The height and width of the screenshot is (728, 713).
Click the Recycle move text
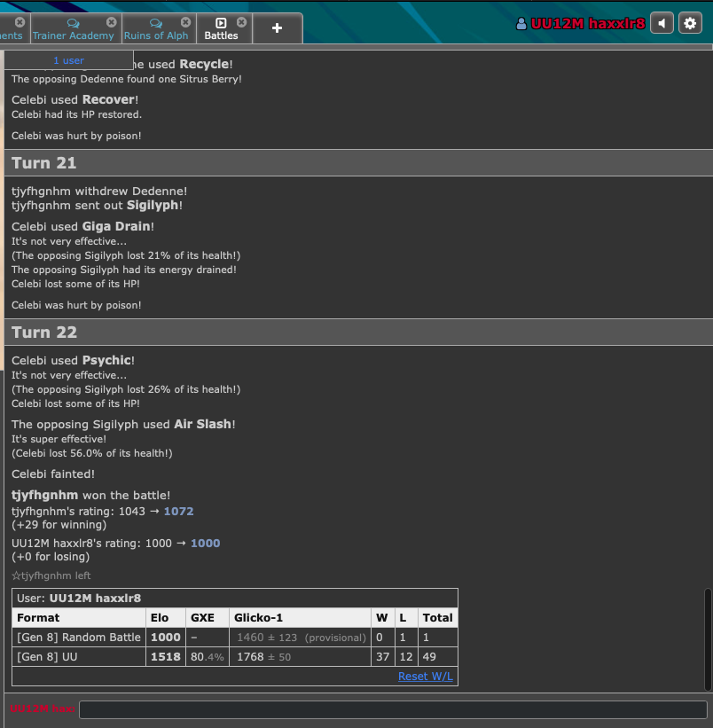click(204, 64)
